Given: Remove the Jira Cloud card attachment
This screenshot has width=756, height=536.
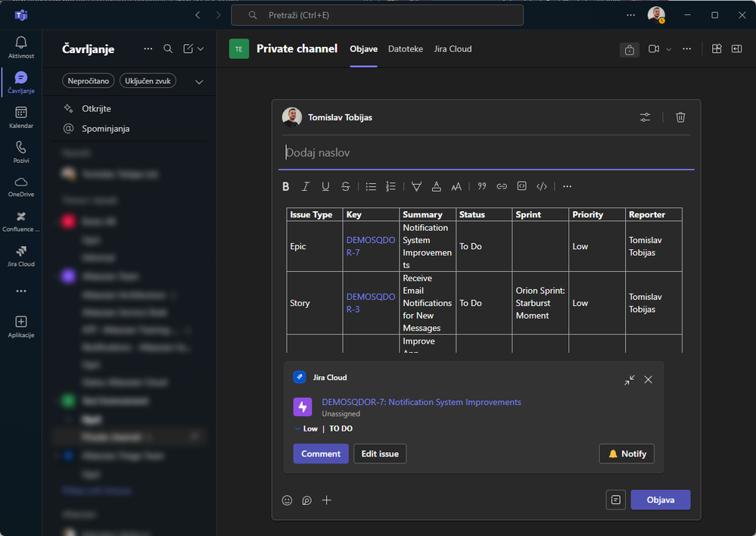Looking at the screenshot, I should tap(649, 380).
